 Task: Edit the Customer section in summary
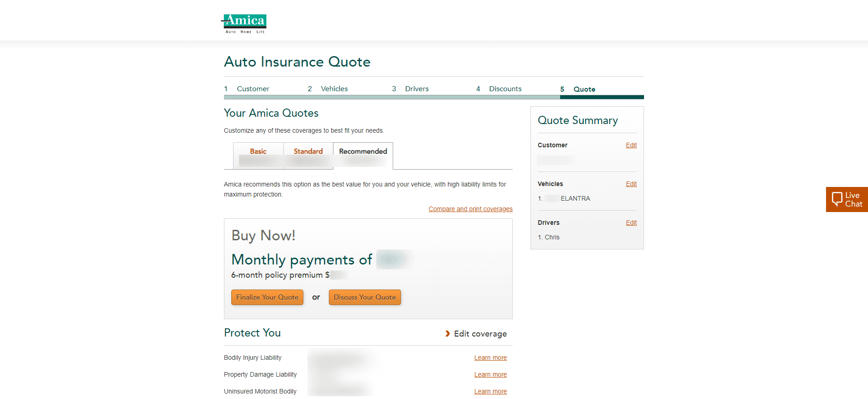[x=631, y=145]
